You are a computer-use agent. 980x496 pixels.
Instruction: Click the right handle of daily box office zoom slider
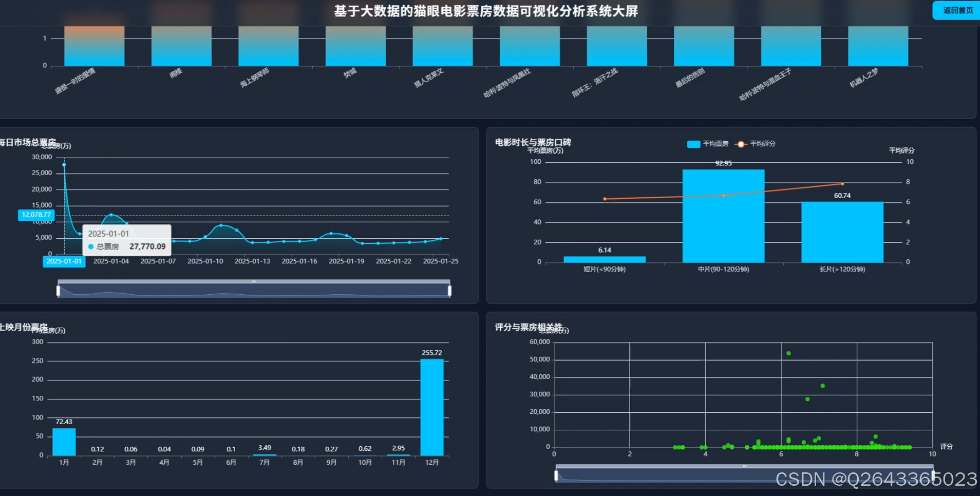[449, 291]
